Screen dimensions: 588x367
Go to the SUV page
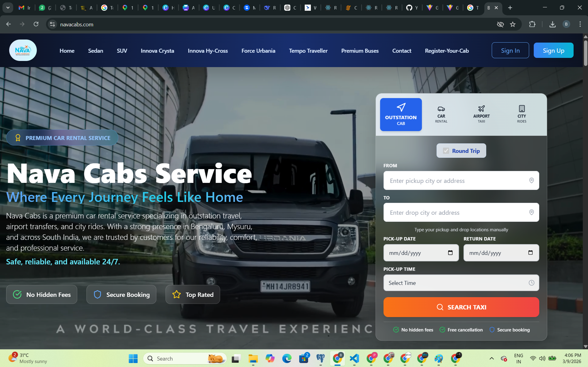click(x=122, y=51)
